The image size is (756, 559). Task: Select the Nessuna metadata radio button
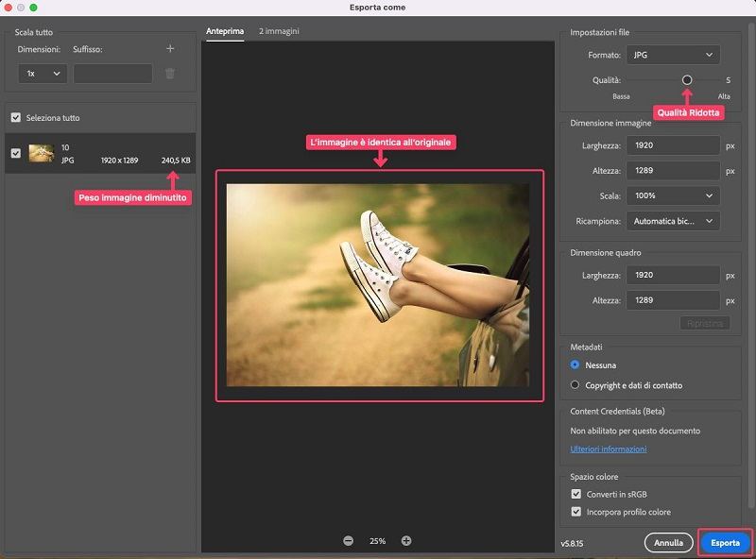[576, 364]
